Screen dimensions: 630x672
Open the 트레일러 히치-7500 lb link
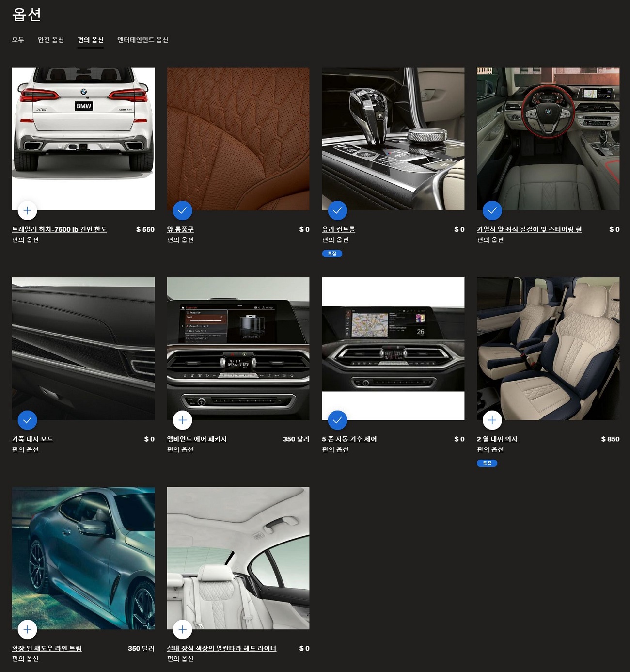(x=59, y=229)
